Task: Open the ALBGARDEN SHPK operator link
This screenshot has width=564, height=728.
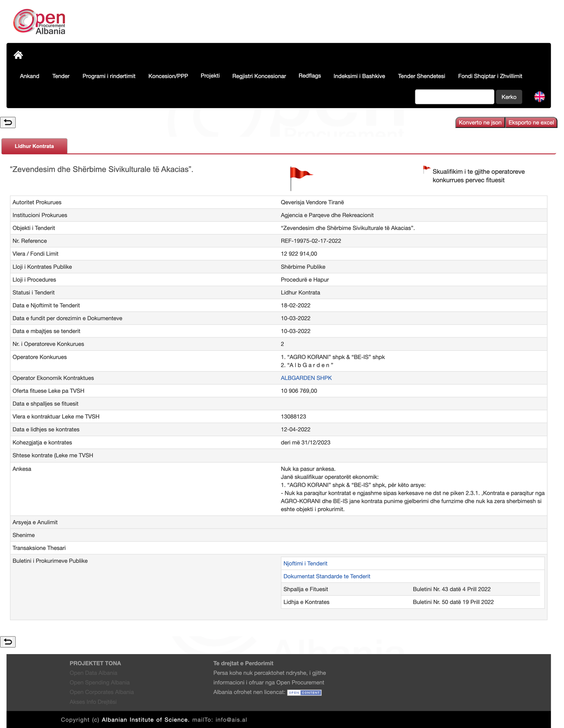Action: pos(306,378)
